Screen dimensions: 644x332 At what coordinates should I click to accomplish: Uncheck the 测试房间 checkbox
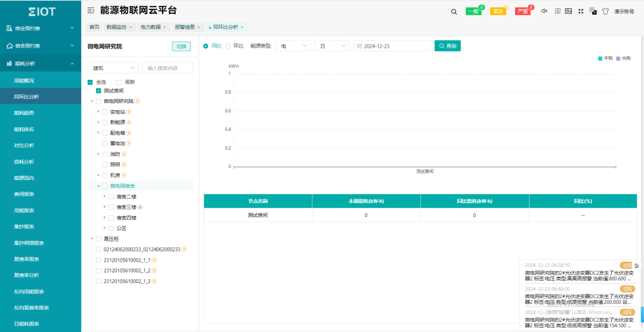click(x=98, y=91)
